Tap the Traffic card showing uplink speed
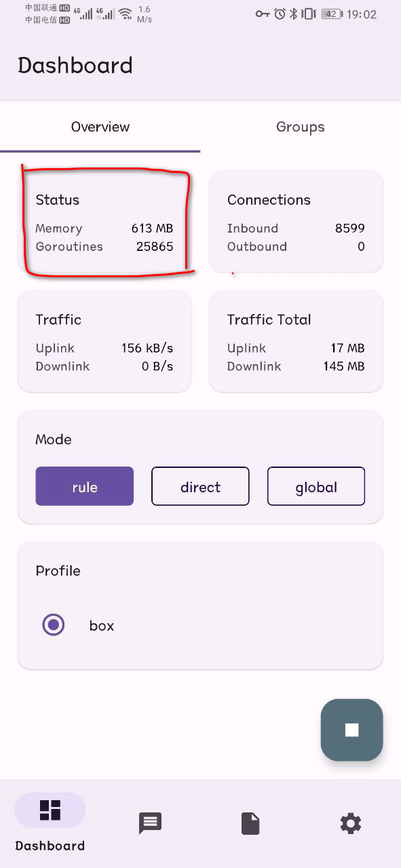401x868 pixels. (104, 341)
